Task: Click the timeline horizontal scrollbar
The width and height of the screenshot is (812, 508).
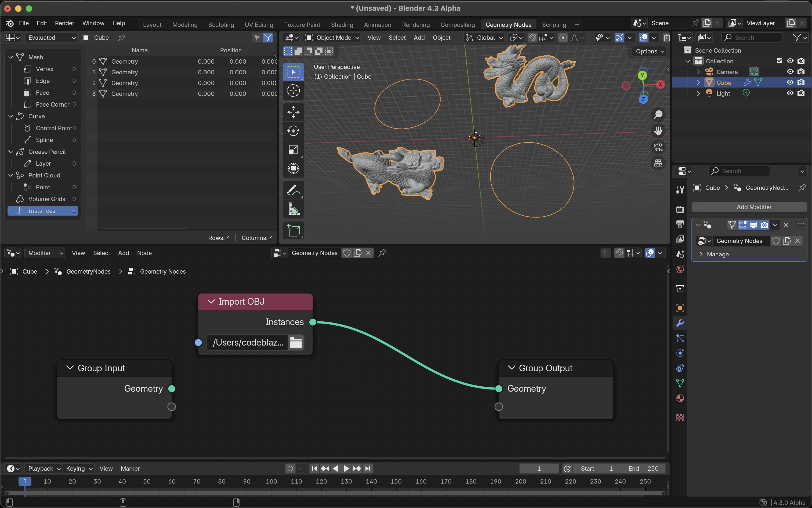Action: [x=335, y=493]
